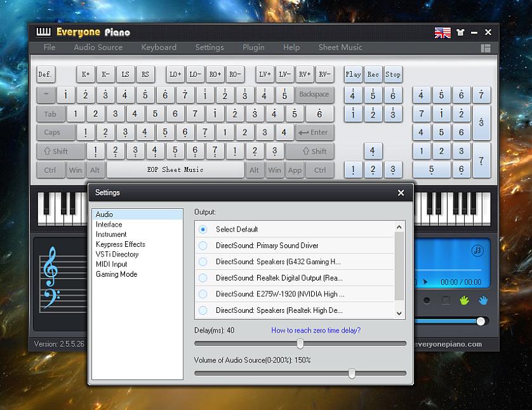Click the Enter key on virtual keyboard

[x=314, y=132]
